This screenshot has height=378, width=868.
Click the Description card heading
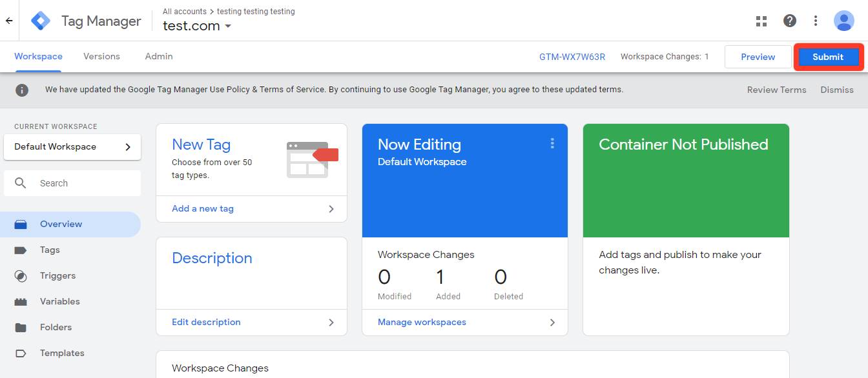tap(212, 258)
